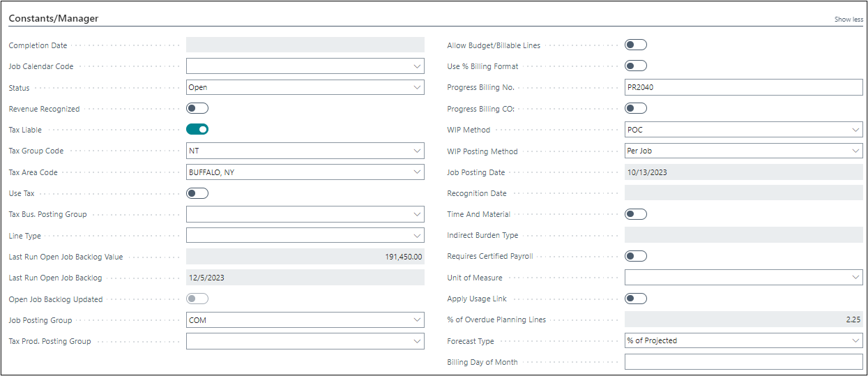Enable the Revenue Recognized toggle
The height and width of the screenshot is (376, 868).
click(x=197, y=108)
